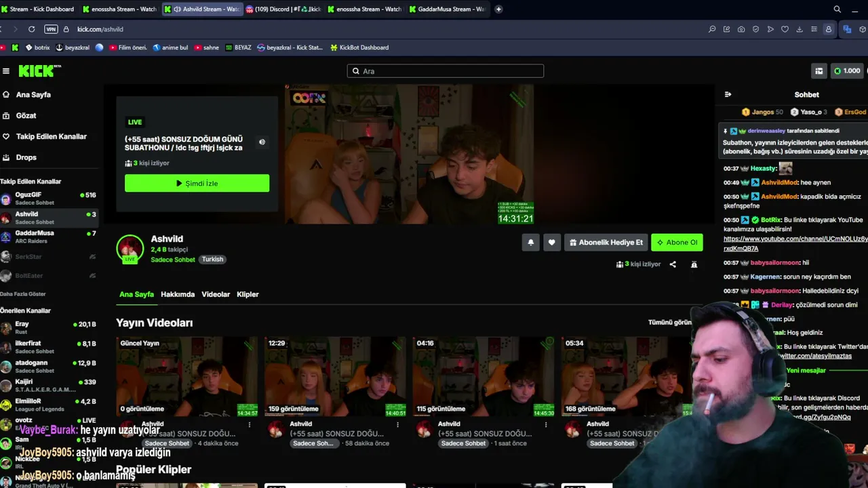Click the live stream video preview

point(410,155)
